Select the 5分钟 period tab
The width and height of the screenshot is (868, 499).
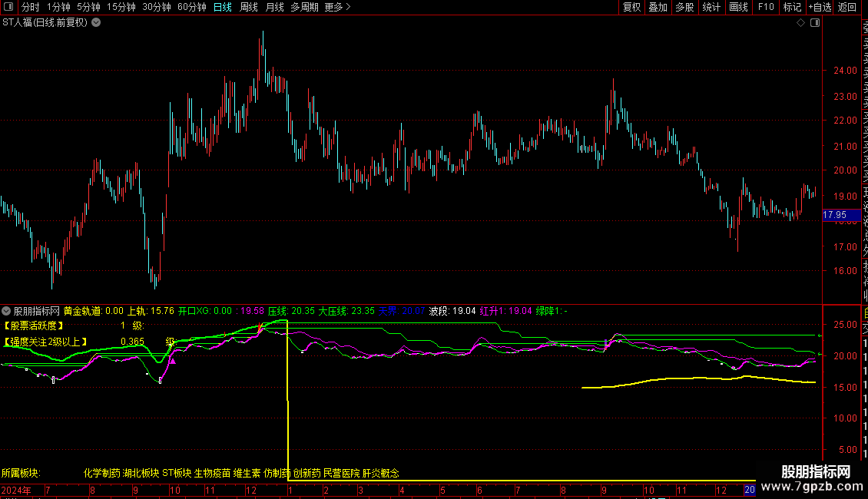(x=88, y=7)
